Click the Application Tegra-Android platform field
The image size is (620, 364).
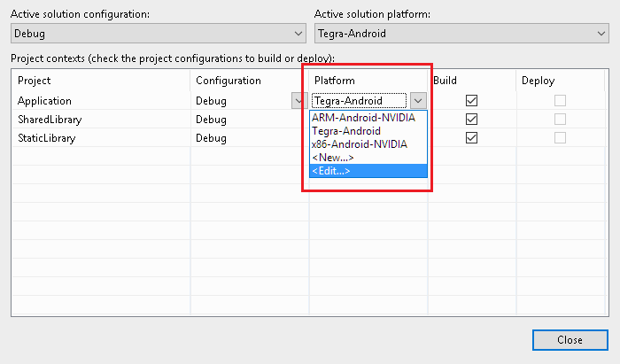pyautogui.click(x=359, y=100)
